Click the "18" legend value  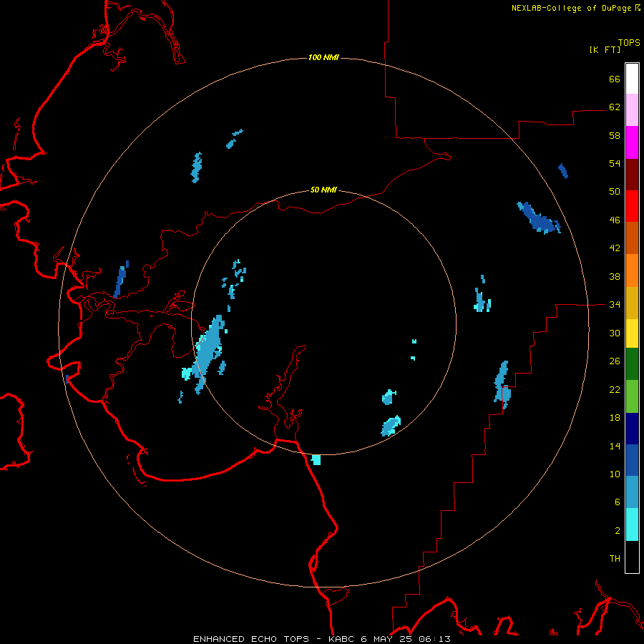(x=615, y=418)
